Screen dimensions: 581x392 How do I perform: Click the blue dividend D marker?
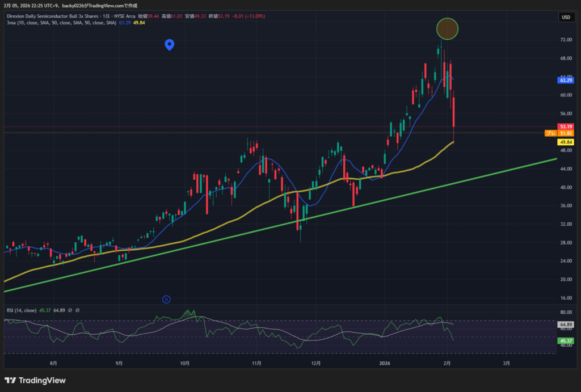(166, 299)
